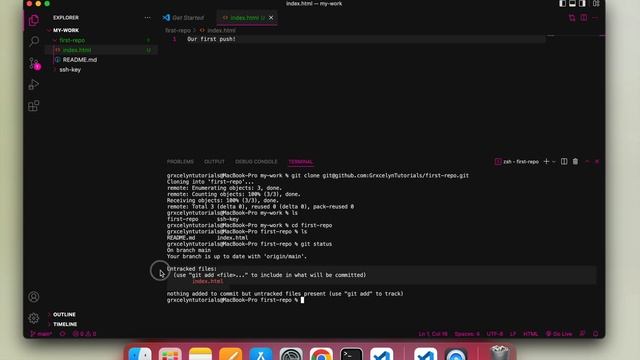Click 'index.html' untracked file in terminal
The height and width of the screenshot is (360, 640).
click(x=208, y=281)
